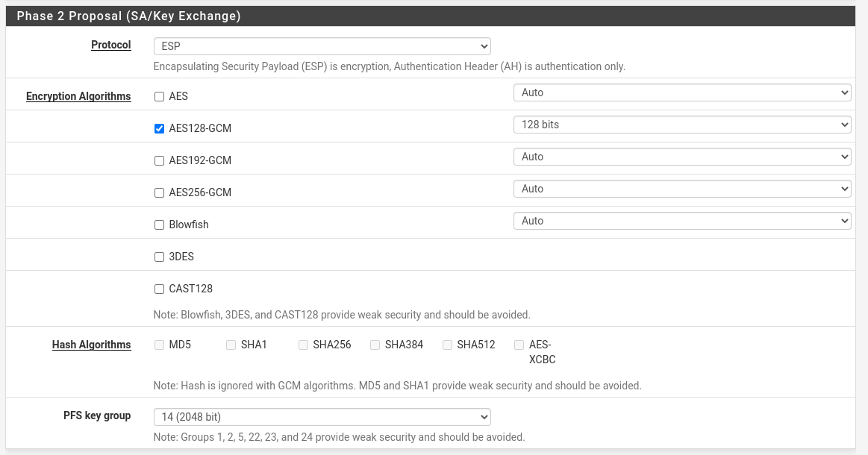Viewport: 868px width, 455px height.
Task: Click the Hash Algorithms label link
Action: [x=91, y=345]
